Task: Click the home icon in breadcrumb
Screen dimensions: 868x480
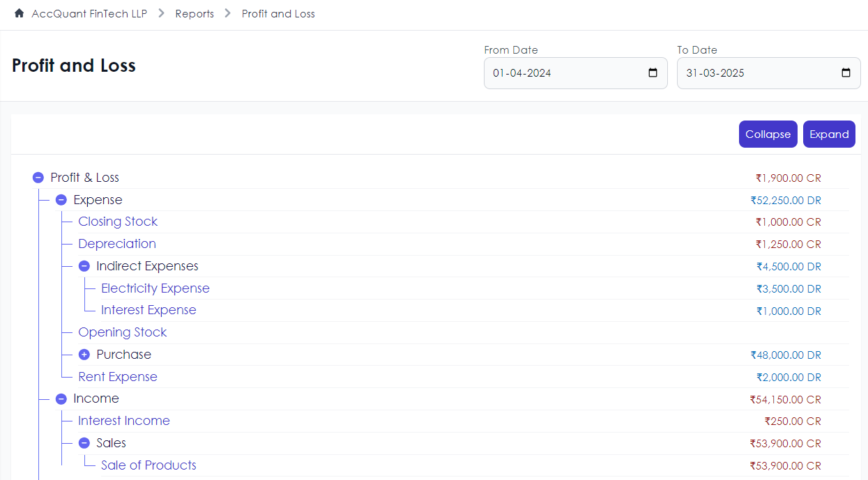Action: click(x=19, y=13)
